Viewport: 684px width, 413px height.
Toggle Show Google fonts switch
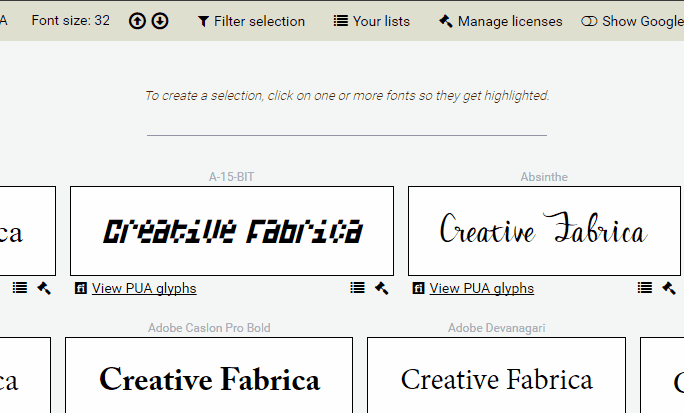pyautogui.click(x=589, y=21)
